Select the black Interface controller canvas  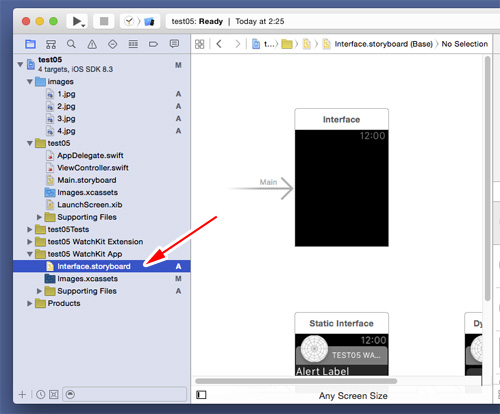click(341, 188)
